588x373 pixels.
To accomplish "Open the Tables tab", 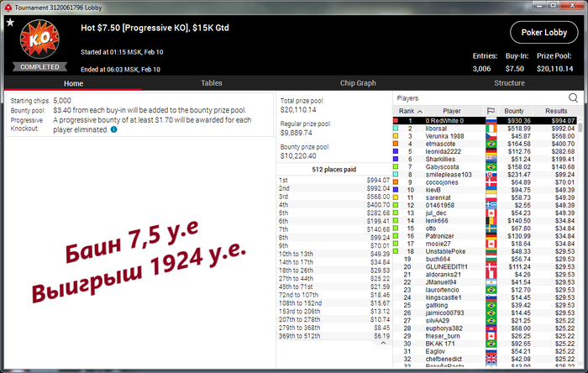I will 212,83.
